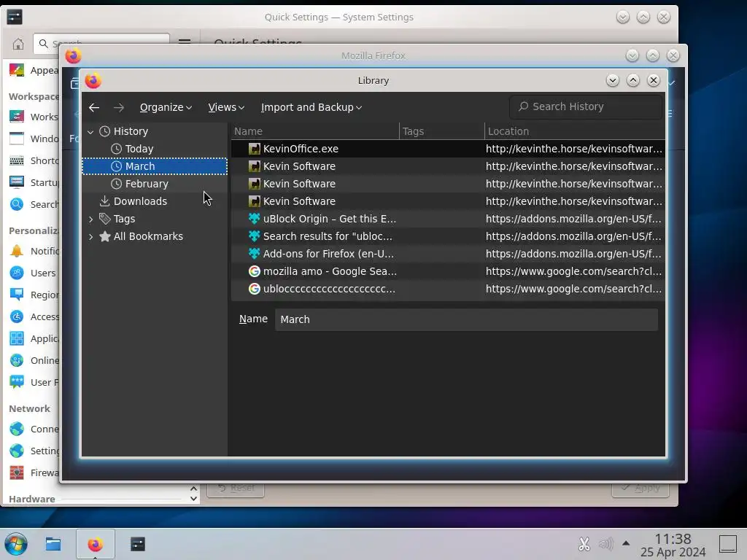Viewport: 747px width, 560px height.
Task: Click the KevinOffice.exe horse favicon
Action: [255, 149]
